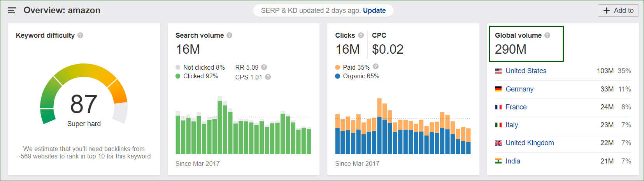
Task: Click the Global volume help icon
Action: (x=547, y=35)
